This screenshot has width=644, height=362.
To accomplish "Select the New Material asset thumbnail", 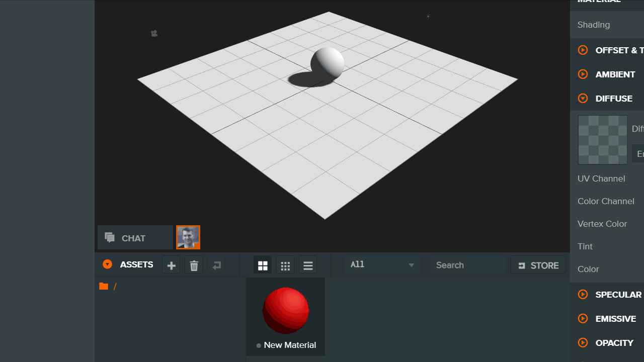I will (x=286, y=311).
